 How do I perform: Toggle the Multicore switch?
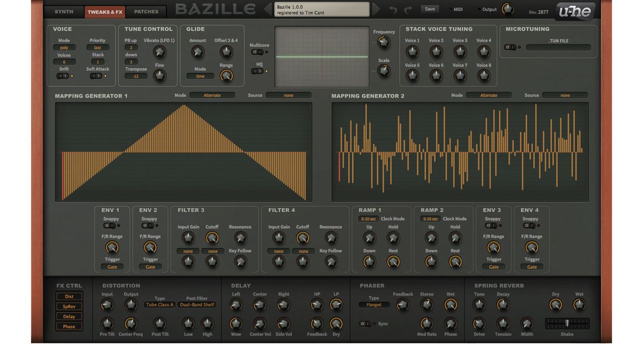point(257,52)
